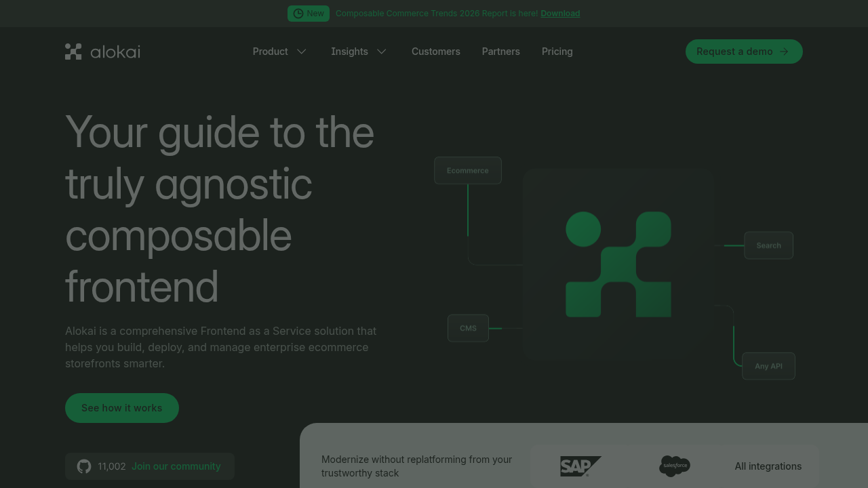Select the Ecommerce node card
The height and width of the screenshot is (488, 868).
point(468,170)
